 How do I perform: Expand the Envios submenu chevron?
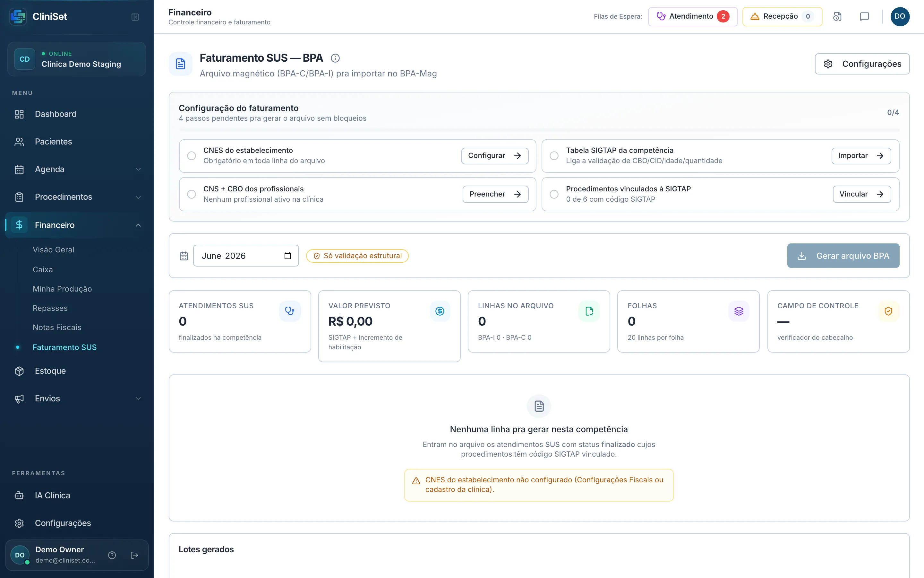[x=138, y=398]
